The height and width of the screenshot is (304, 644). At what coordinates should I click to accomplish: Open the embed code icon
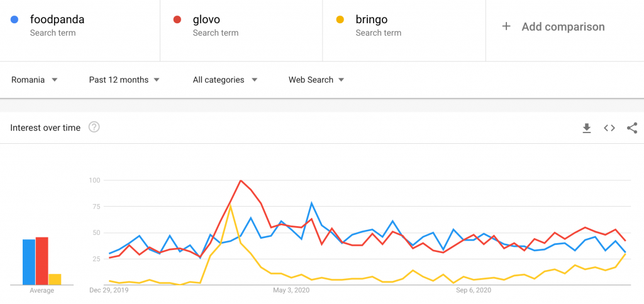pyautogui.click(x=609, y=128)
